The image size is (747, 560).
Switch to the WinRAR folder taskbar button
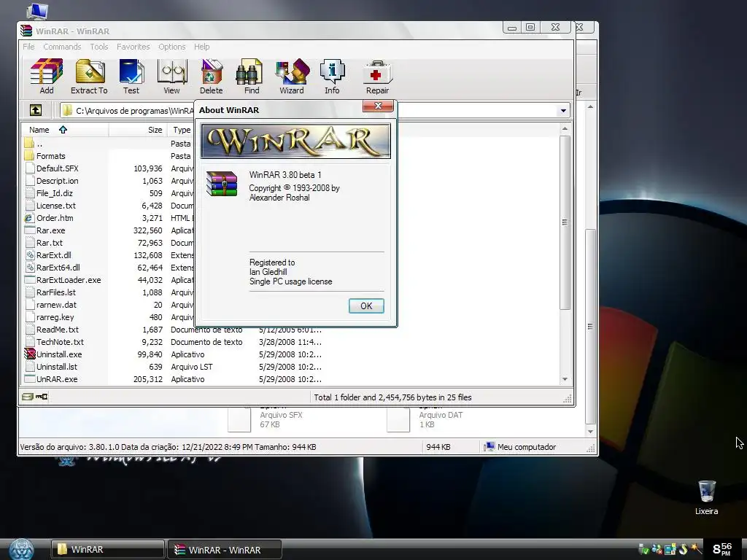click(108, 550)
